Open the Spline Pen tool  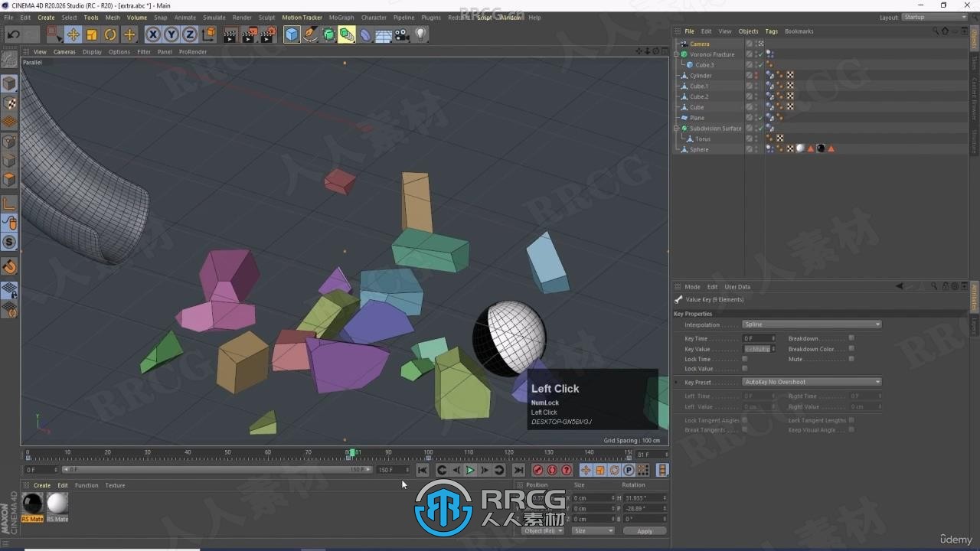coord(310,34)
